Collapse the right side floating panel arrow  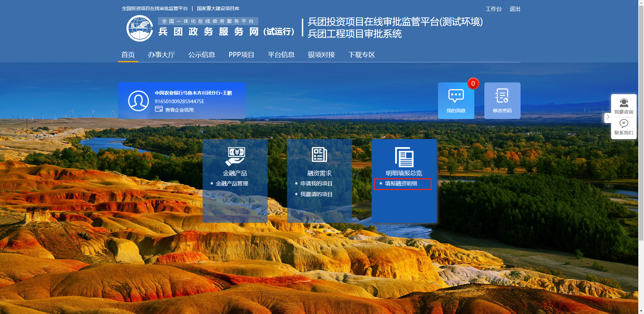pos(607,117)
